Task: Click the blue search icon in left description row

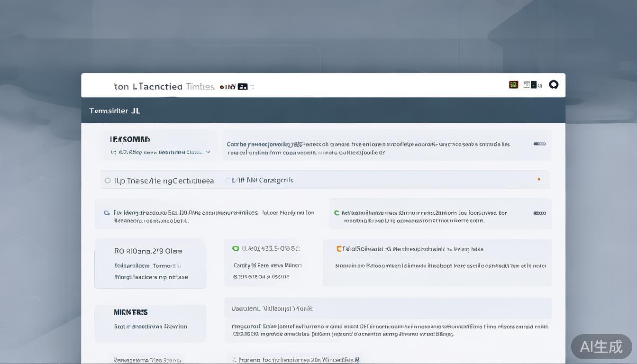Action: (x=107, y=213)
